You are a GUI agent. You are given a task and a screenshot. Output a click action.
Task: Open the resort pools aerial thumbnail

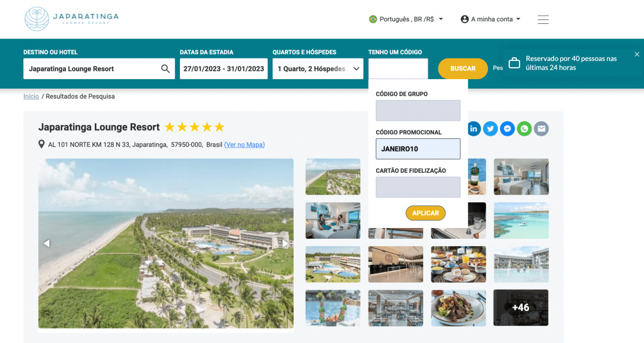(333, 264)
